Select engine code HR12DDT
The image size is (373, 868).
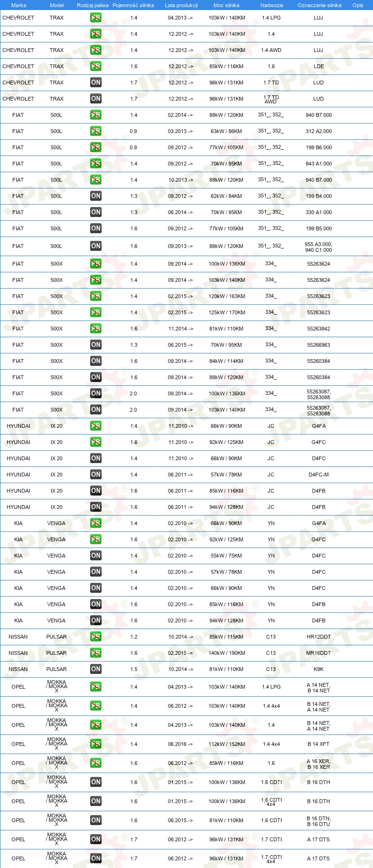coord(319,637)
